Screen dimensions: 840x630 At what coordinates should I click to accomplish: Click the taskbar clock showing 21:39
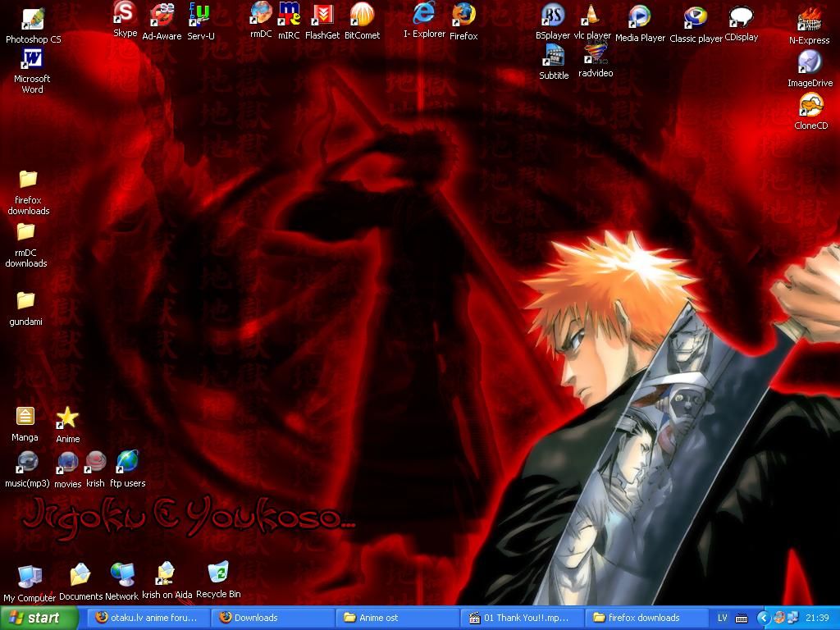coord(817,619)
